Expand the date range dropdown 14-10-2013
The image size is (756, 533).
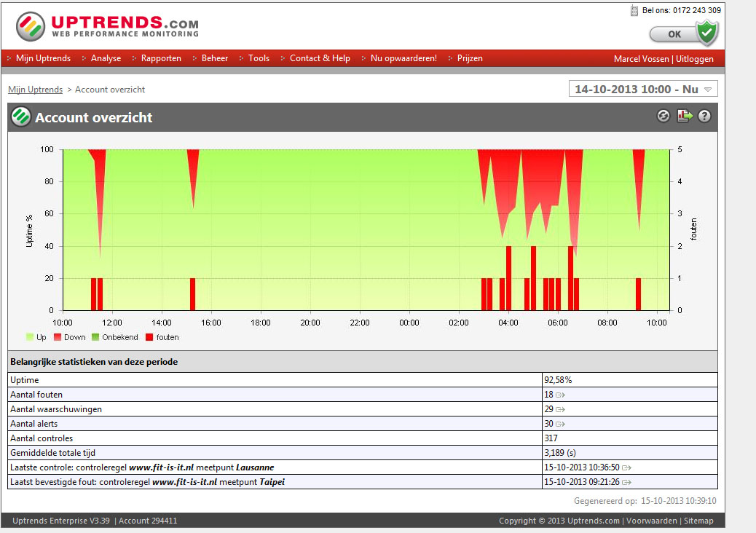[x=643, y=90]
